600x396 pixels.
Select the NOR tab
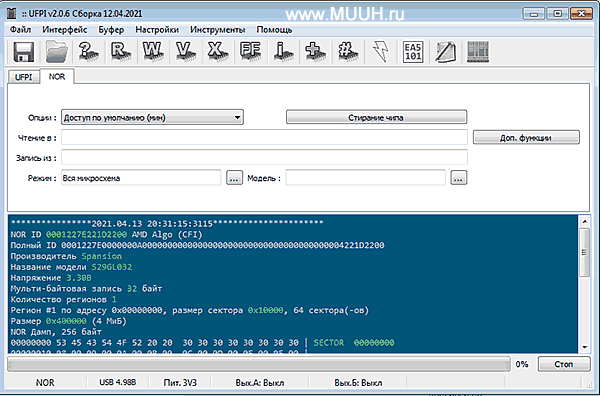pos(57,77)
